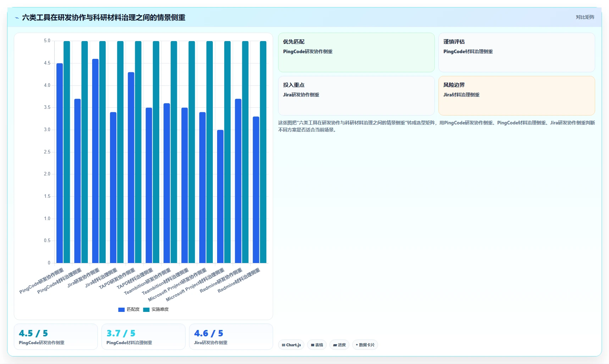609x364 pixels.
Task: Click the blue 匹配度 bar for PingCode材料治理侧重
Action: [77, 181]
